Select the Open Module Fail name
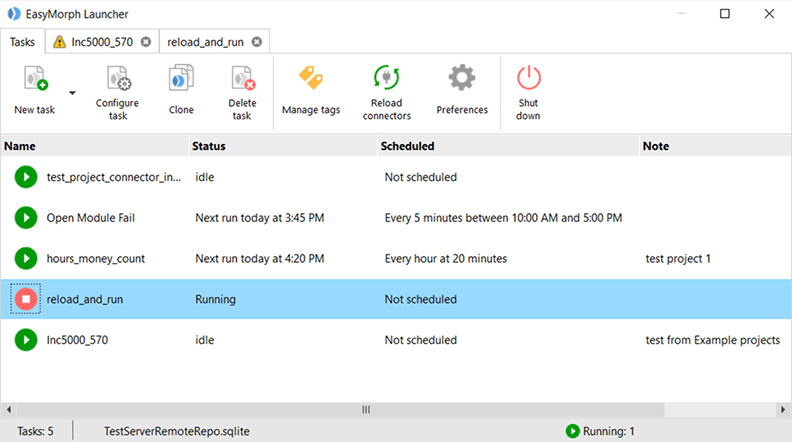The image size is (792, 442). (x=90, y=218)
